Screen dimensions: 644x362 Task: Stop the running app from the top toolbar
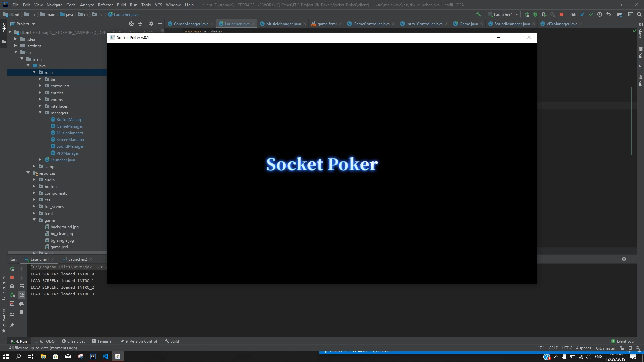click(561, 14)
